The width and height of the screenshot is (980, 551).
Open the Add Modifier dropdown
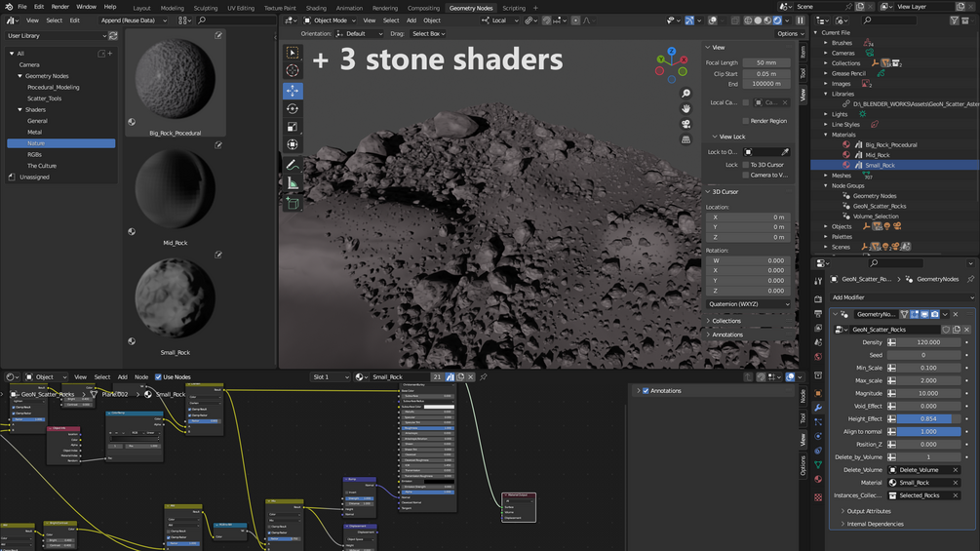click(x=903, y=297)
